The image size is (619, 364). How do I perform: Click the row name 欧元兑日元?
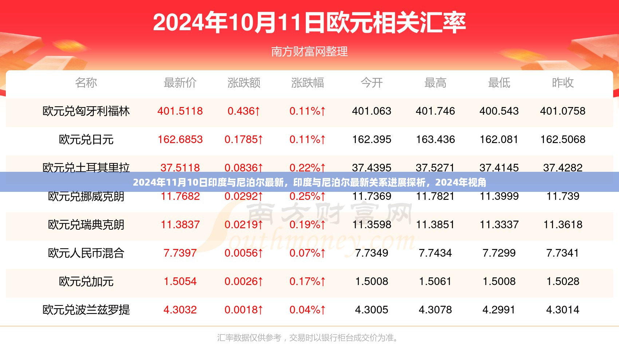pos(86,139)
